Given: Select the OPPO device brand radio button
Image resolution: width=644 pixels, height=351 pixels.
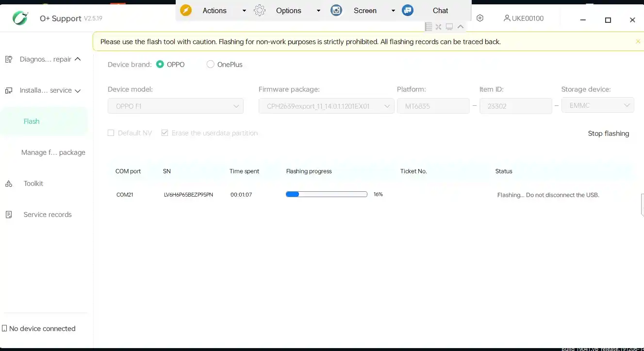Looking at the screenshot, I should [x=160, y=64].
